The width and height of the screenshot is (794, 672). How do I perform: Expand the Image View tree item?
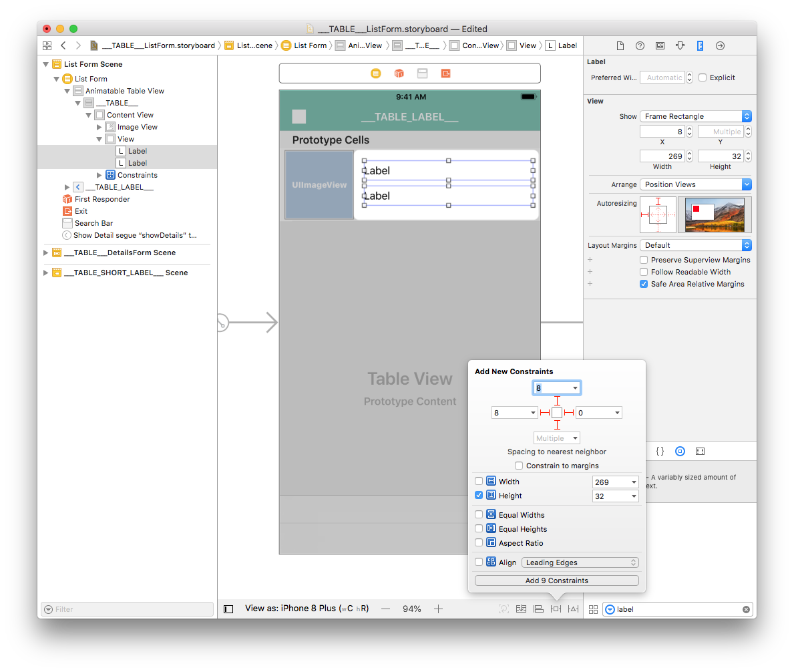click(x=100, y=127)
